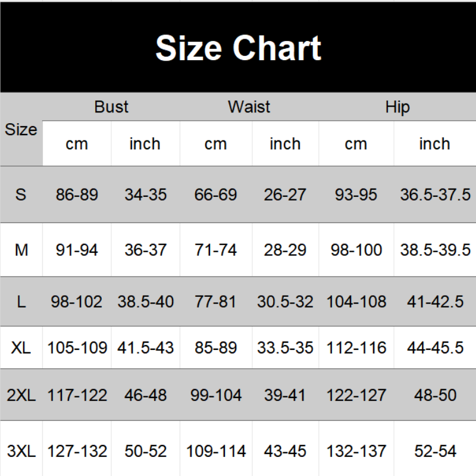Viewport: 476px width, 476px height.
Task: Click the 2XL size row label
Action: pyautogui.click(x=21, y=394)
